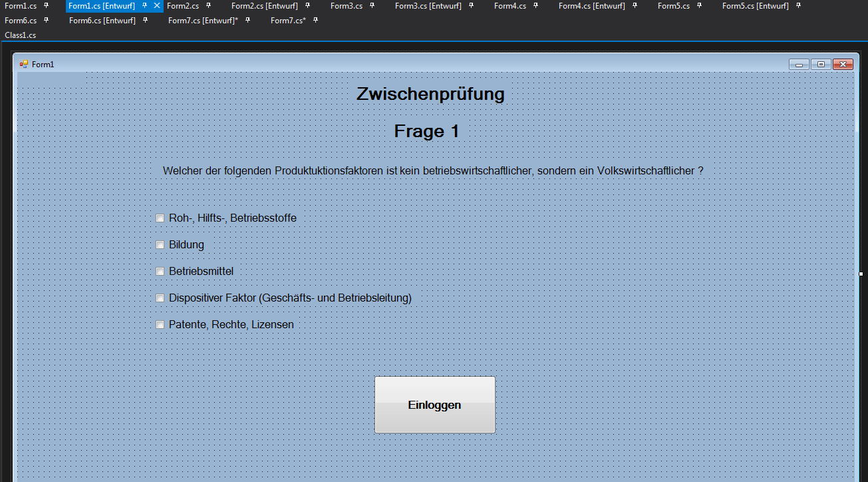This screenshot has width=868, height=482.
Task: Click the Form1 window title icon
Action: click(24, 64)
